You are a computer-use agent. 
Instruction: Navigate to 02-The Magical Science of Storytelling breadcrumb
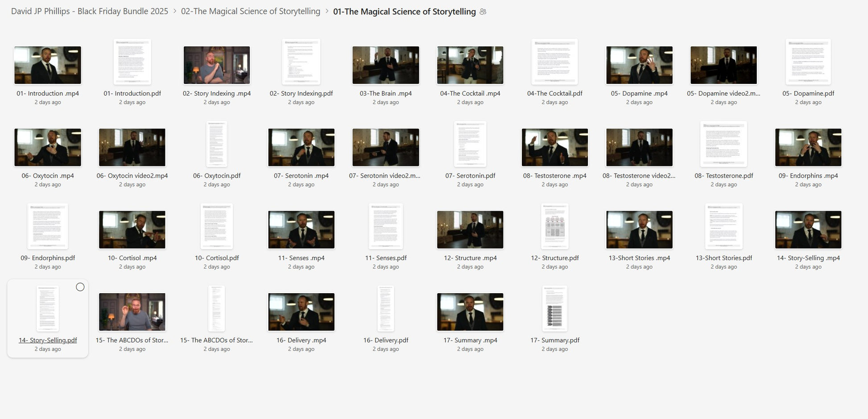[250, 11]
